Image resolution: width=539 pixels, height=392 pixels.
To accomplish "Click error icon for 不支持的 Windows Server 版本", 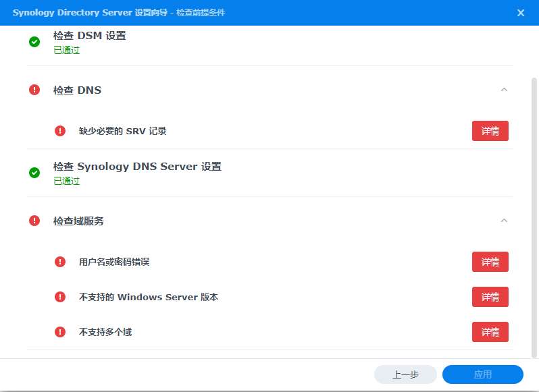I will (x=60, y=297).
